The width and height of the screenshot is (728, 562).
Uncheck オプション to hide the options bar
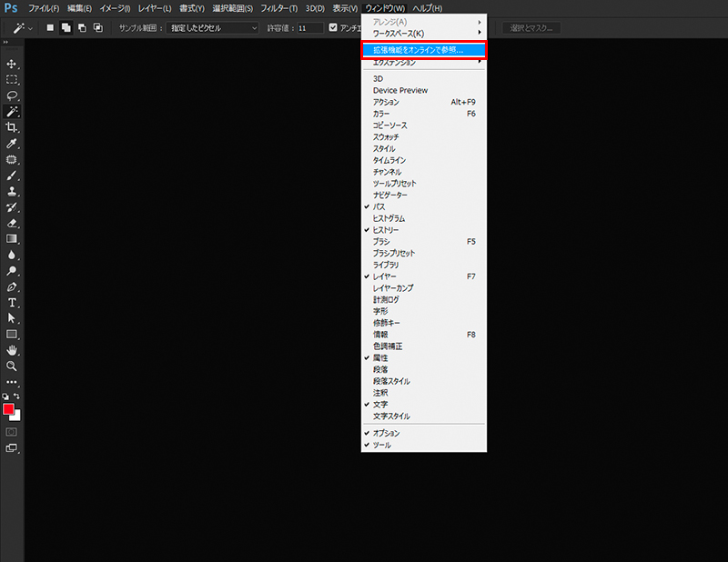pos(424,433)
